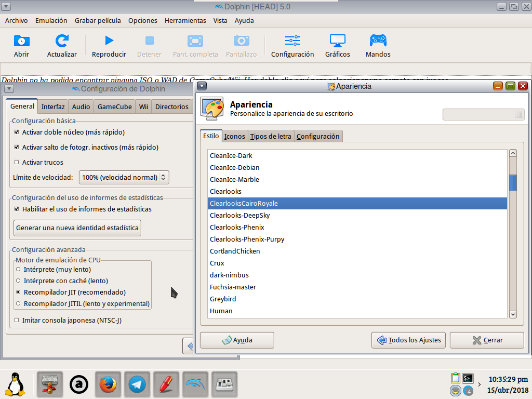Viewport: 532px width, 399px height.
Task: Open the Archivo menu
Action: [16, 21]
